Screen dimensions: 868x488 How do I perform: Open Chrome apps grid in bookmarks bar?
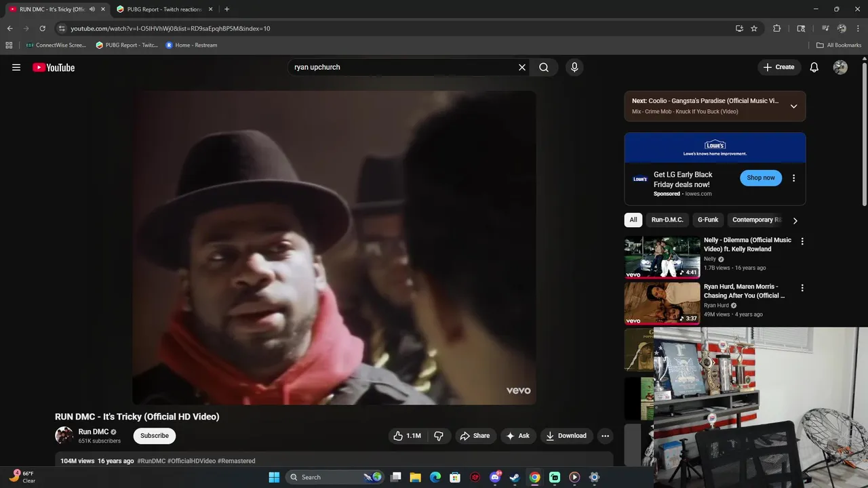[x=9, y=45]
